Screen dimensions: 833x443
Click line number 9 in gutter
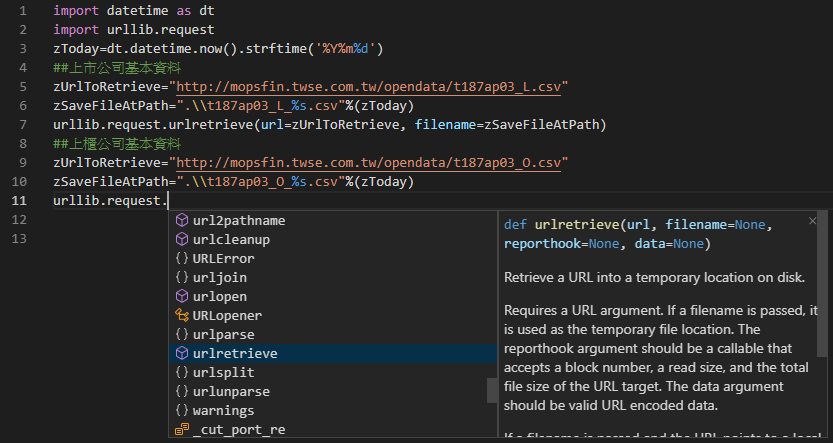click(22, 163)
